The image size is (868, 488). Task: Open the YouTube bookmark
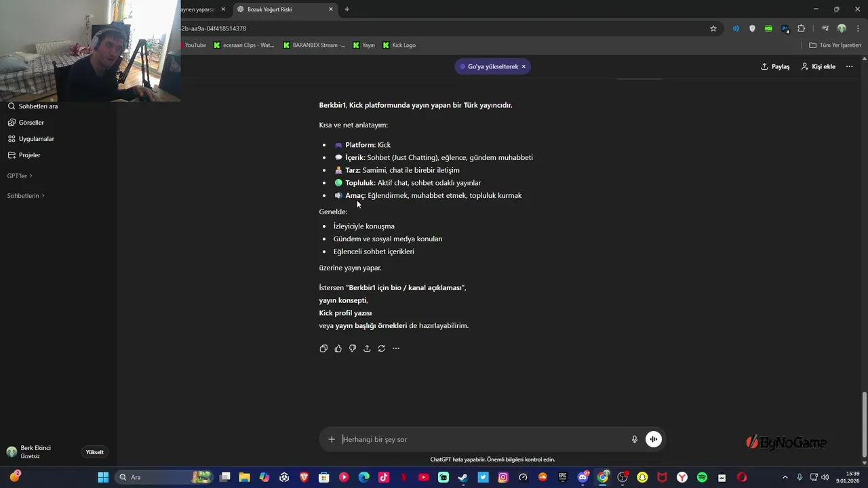194,45
